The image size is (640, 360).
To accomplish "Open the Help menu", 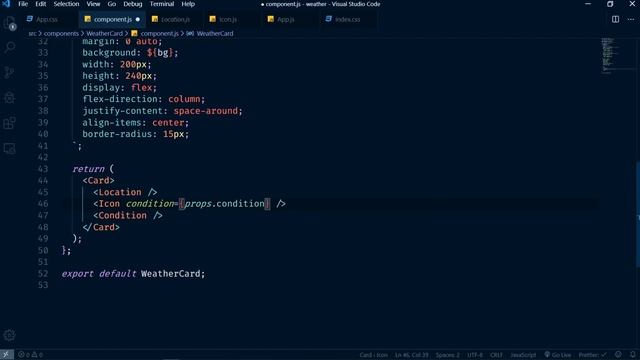I will 188,4.
